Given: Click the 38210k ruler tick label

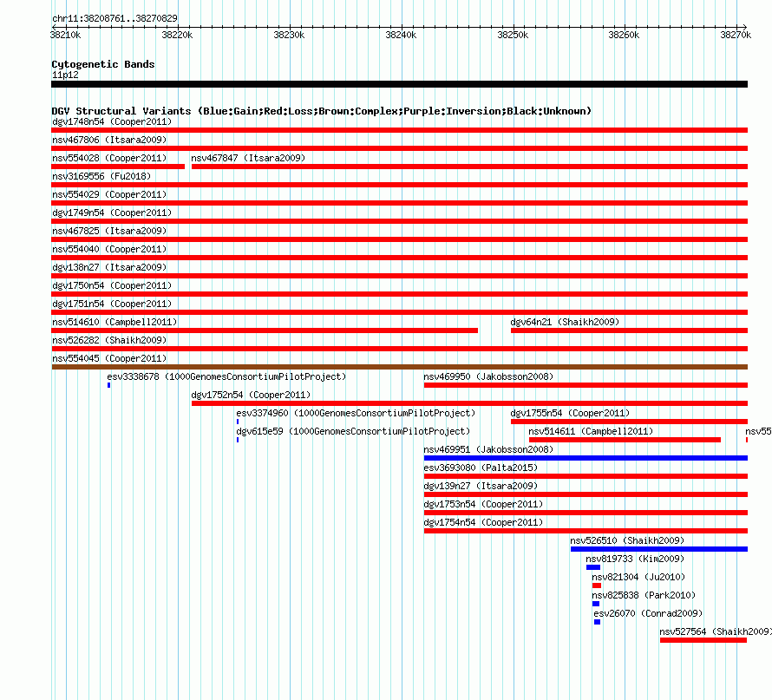Looking at the screenshot, I should [x=65, y=35].
